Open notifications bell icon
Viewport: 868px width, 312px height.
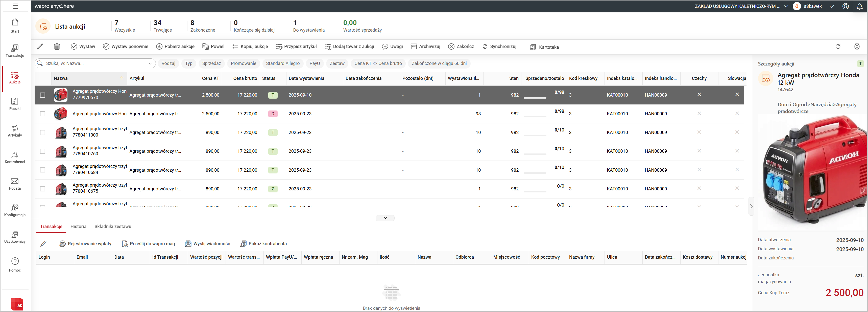859,6
